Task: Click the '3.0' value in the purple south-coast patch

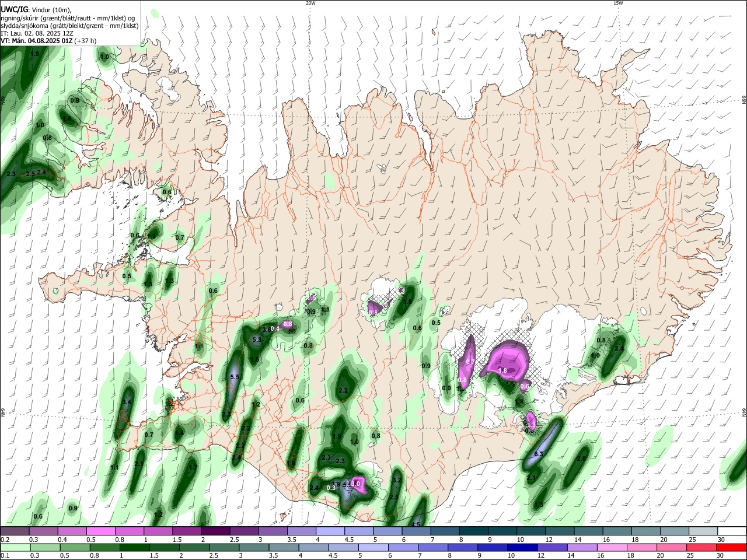Action: pos(355,484)
